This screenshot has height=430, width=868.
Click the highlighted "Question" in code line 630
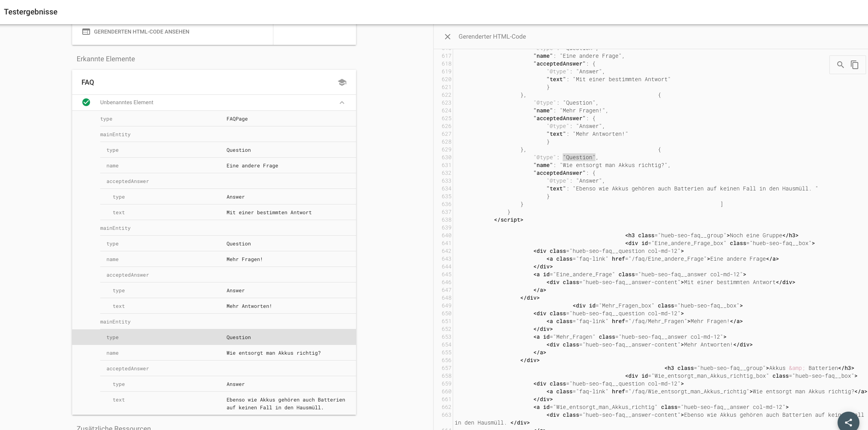(579, 157)
